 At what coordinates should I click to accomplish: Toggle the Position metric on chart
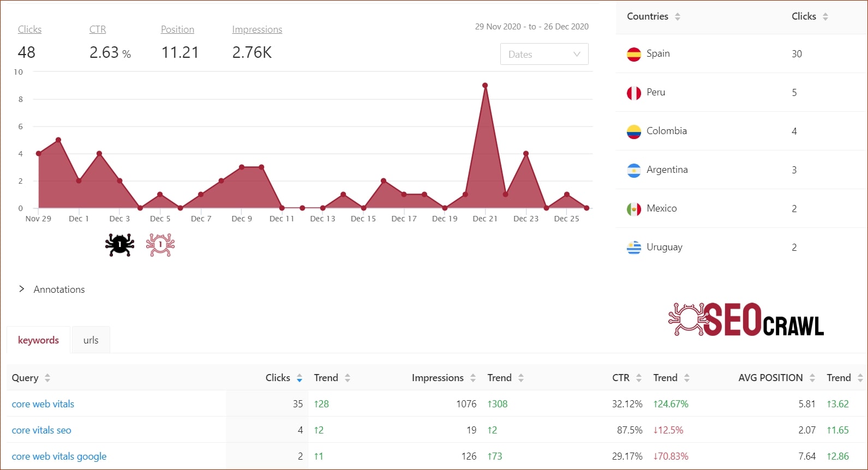(x=177, y=29)
